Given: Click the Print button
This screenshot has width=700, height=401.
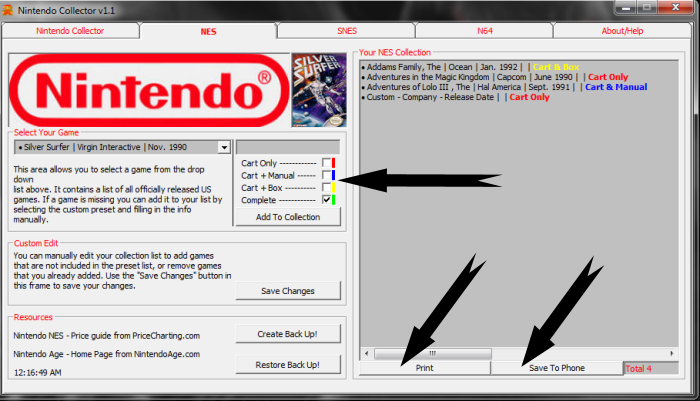Looking at the screenshot, I should tap(425, 368).
